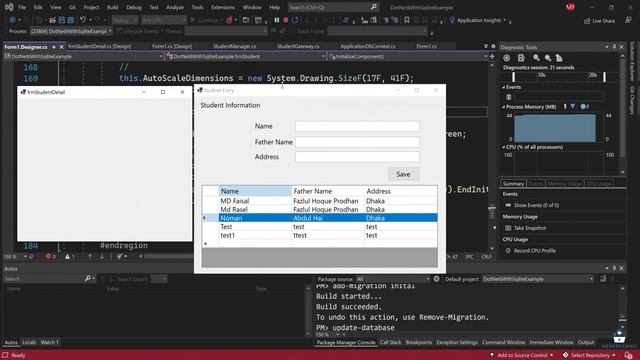Screen dimensions: 640x360
Task: Click notifications icon in status bar corner
Action: point(629,356)
